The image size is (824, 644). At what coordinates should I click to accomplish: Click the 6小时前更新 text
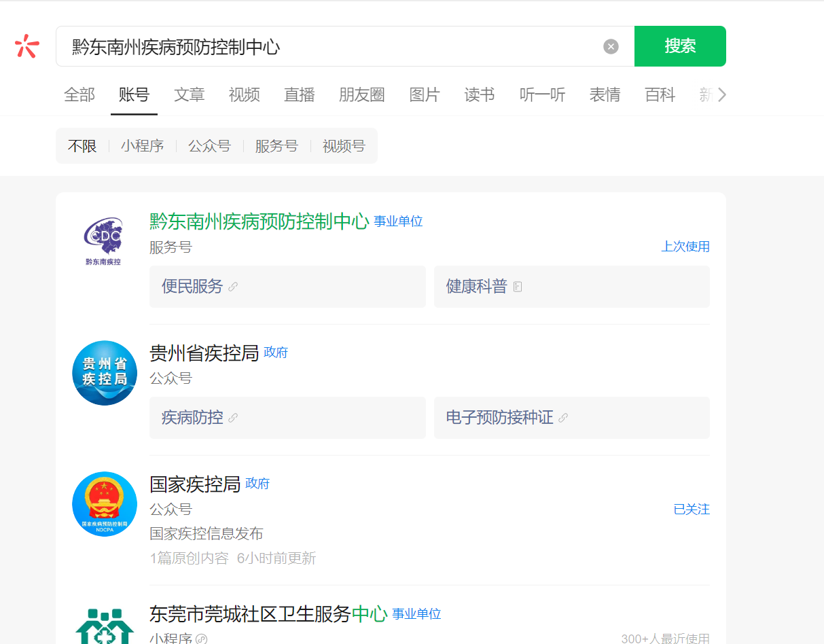click(x=276, y=558)
